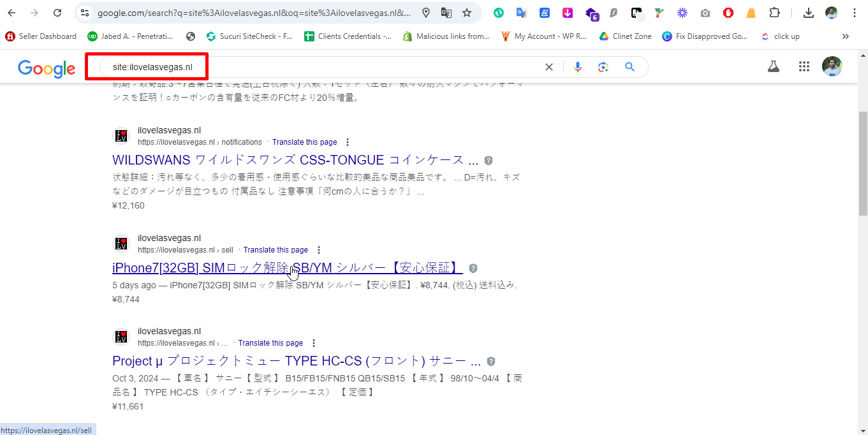This screenshot has width=868, height=435.
Task: Open iPhone7[32GB] SIM result link
Action: tap(288, 267)
